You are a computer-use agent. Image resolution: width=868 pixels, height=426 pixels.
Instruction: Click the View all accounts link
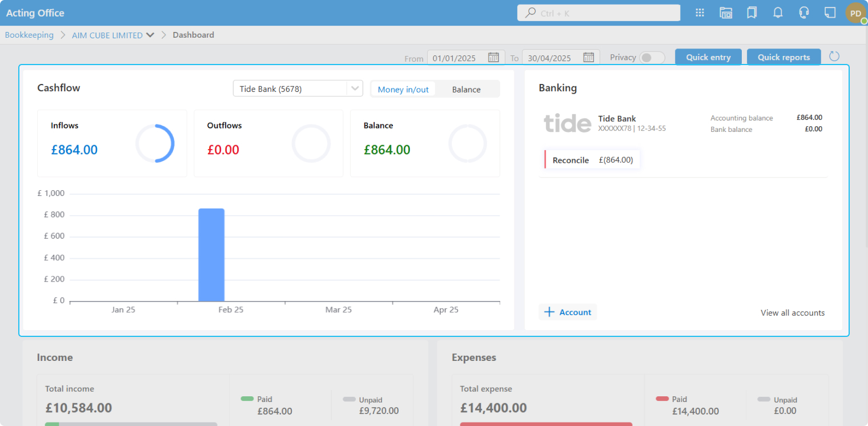pos(792,313)
